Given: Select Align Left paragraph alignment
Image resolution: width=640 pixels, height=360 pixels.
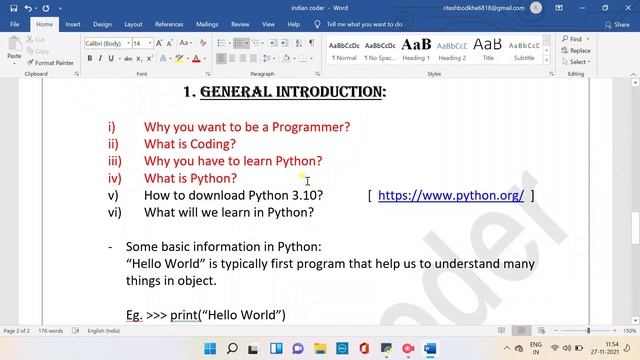Looking at the screenshot, I should 221,58.
